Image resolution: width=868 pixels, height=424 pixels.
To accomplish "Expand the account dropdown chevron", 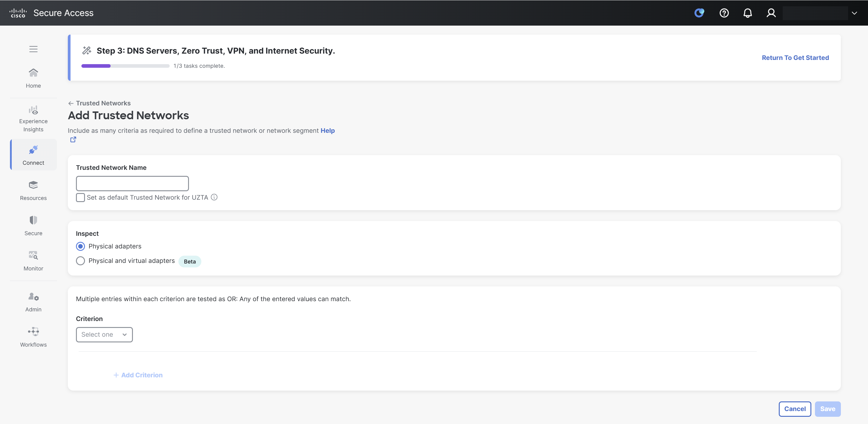I will (854, 13).
